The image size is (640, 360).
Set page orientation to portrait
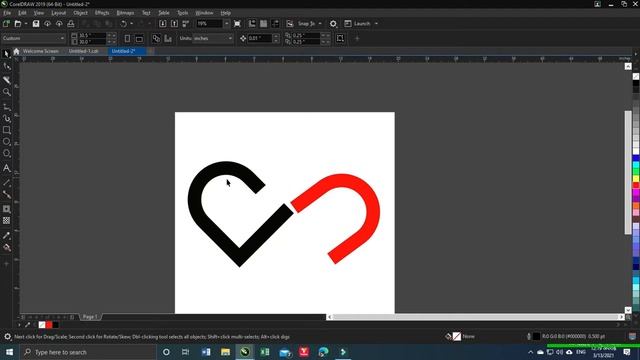click(127, 38)
